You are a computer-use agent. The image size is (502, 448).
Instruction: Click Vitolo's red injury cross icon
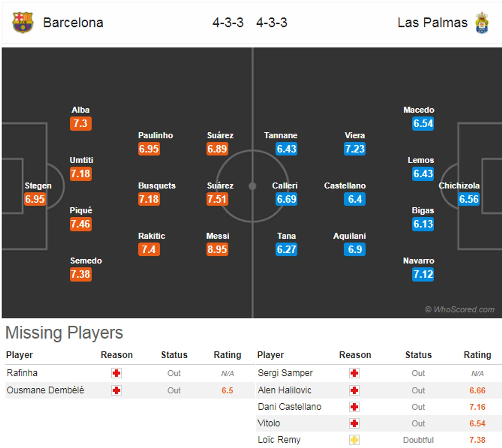354,423
